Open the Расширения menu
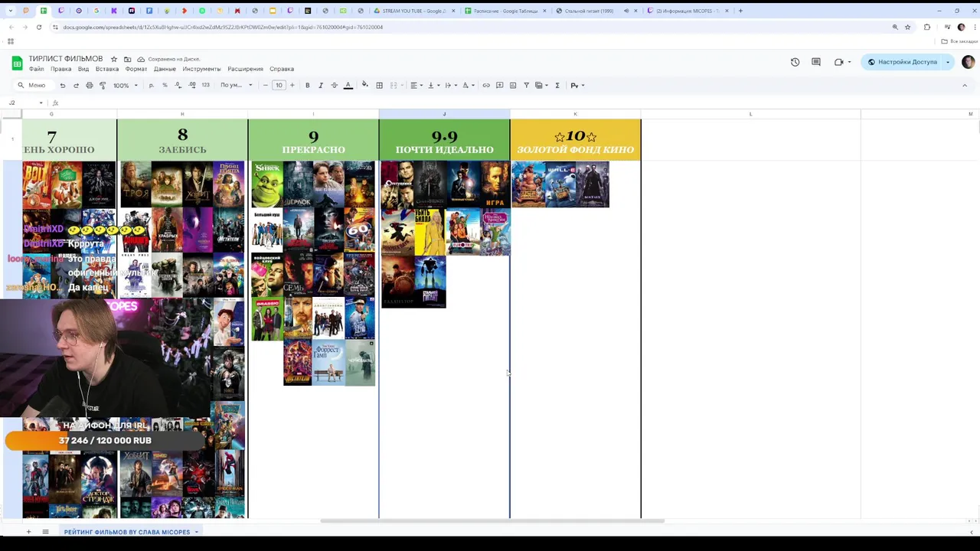Image resolution: width=980 pixels, height=551 pixels. tap(245, 69)
